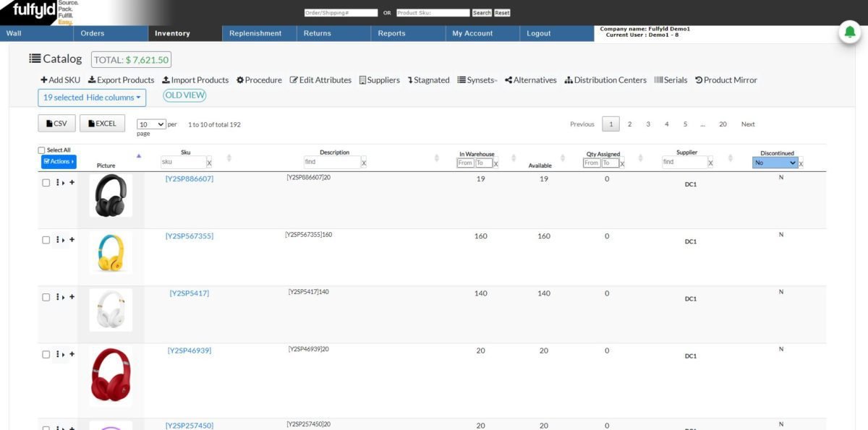Open Procedure settings
868x430 pixels.
click(x=259, y=80)
